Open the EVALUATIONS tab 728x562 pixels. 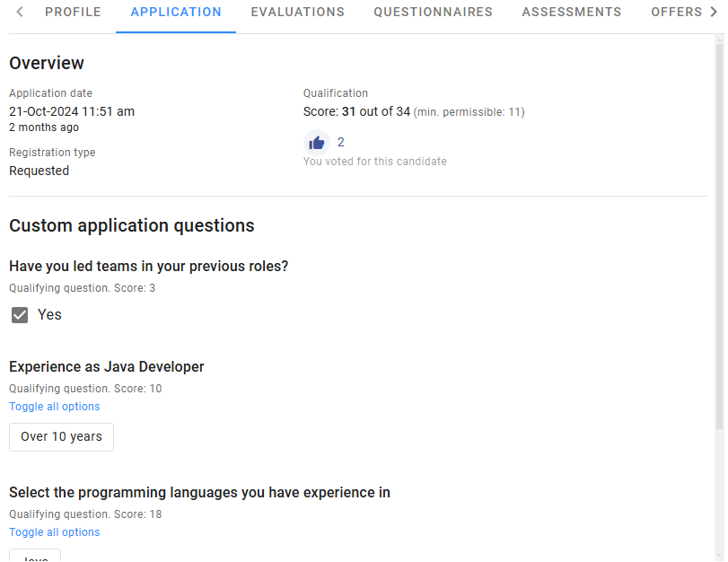pos(297,12)
